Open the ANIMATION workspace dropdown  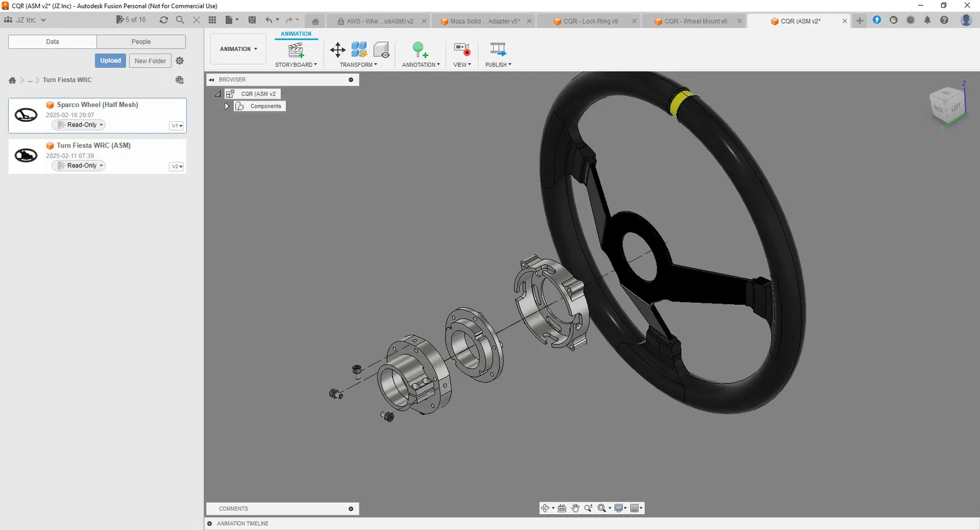(x=238, y=49)
